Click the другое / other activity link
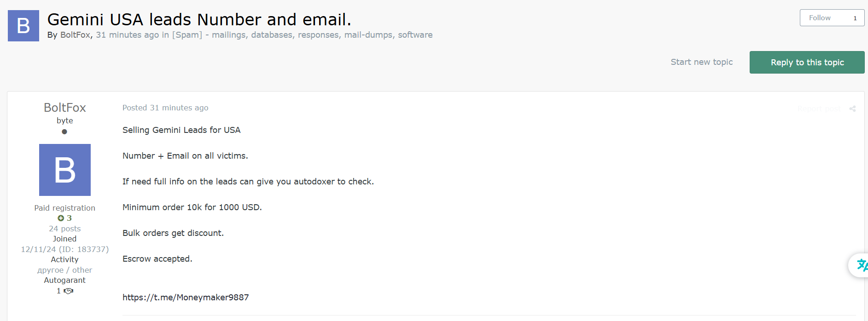868x321 pixels. (x=65, y=270)
